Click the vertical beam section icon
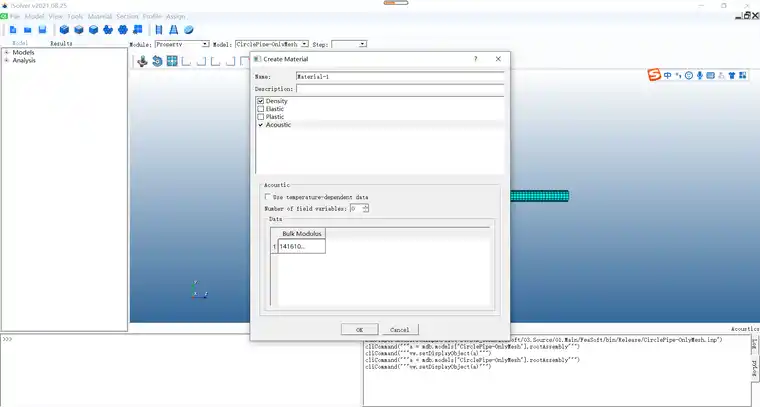The width and height of the screenshot is (760, 407). click(x=158, y=30)
